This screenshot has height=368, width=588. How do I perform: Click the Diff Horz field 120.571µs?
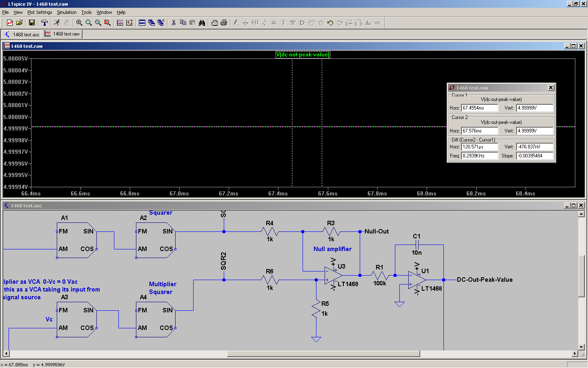[x=480, y=147]
